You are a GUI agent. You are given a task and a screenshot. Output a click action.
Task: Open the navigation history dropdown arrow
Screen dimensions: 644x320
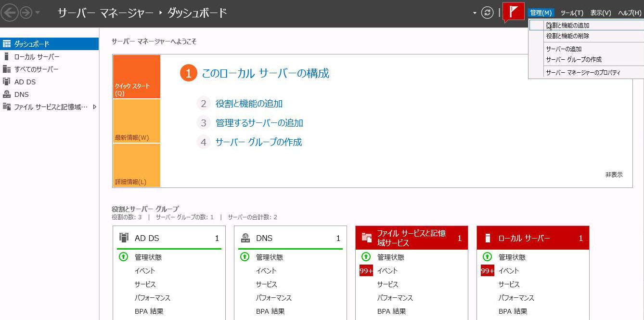38,13
